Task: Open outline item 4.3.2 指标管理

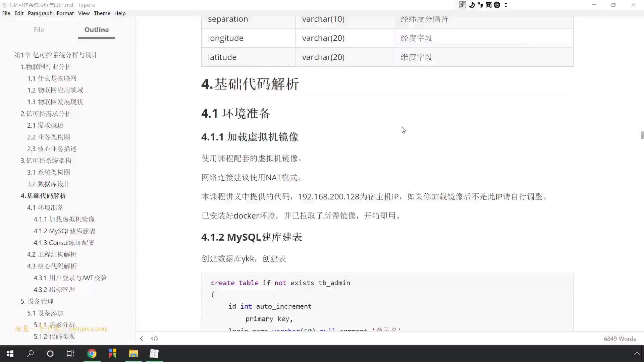Action: [54, 290]
